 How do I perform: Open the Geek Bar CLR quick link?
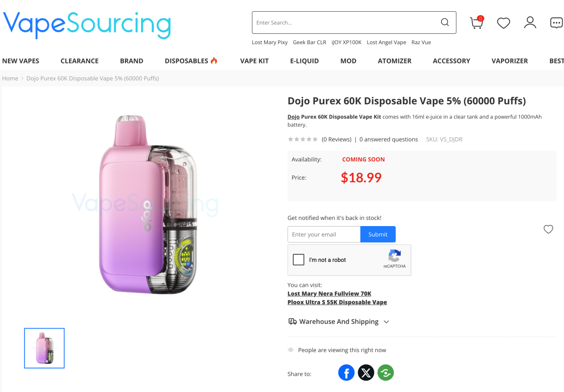point(309,42)
